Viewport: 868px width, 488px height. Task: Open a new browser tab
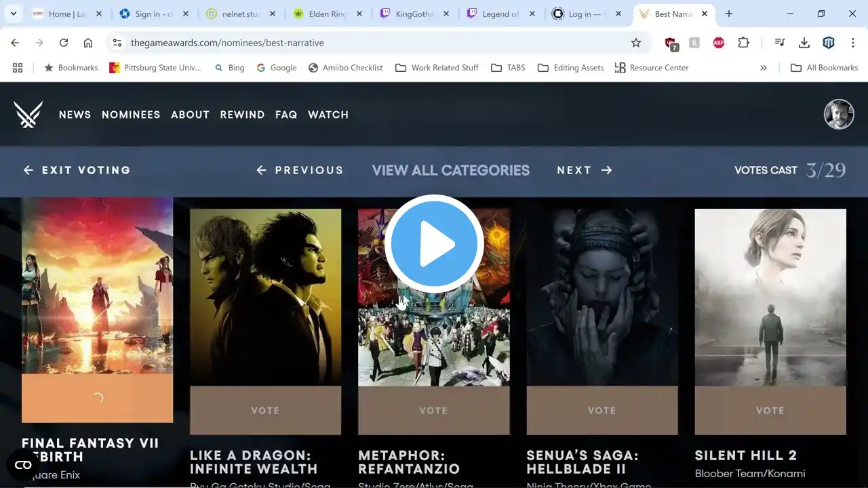pyautogui.click(x=729, y=14)
